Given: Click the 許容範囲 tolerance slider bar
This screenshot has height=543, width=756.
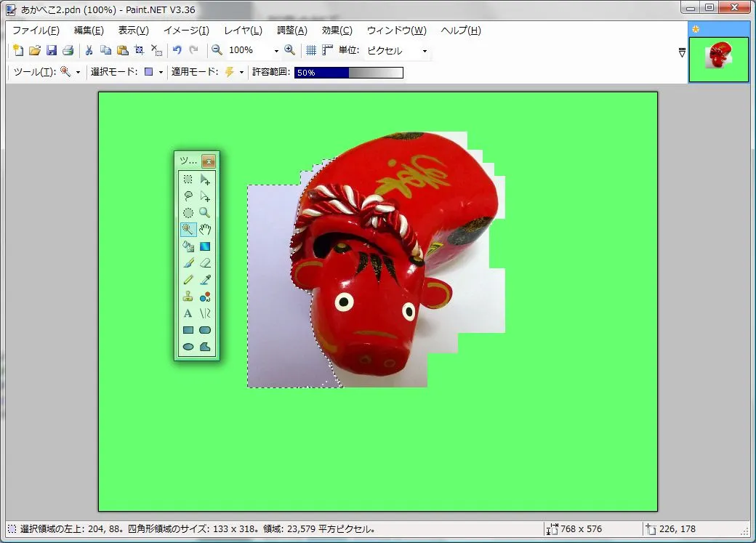Looking at the screenshot, I should click(348, 73).
